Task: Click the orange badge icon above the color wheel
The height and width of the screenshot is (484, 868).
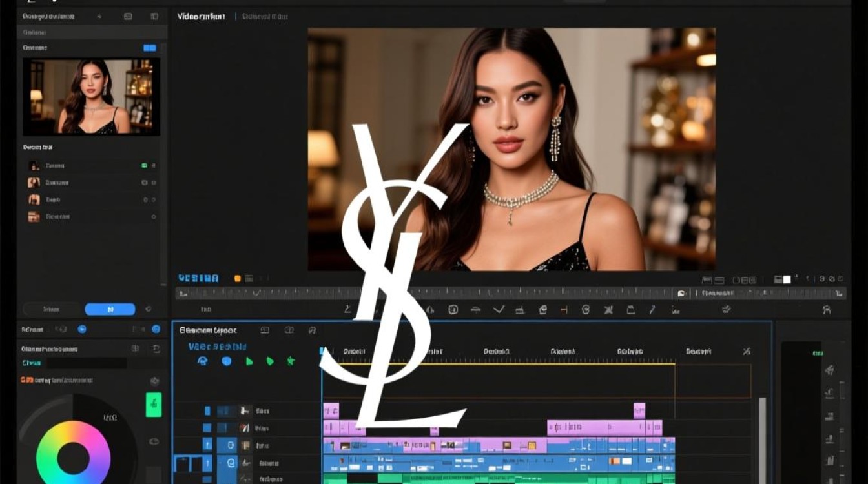Action: [x=27, y=380]
